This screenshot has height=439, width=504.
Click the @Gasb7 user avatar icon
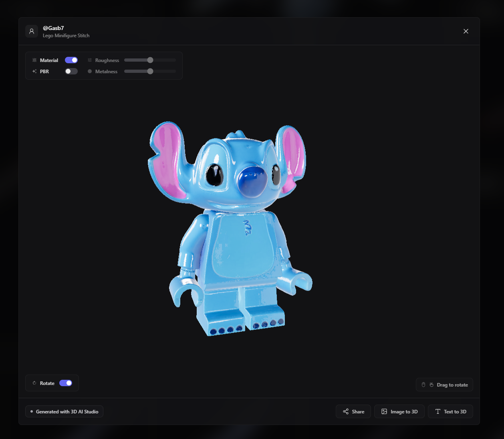point(32,31)
